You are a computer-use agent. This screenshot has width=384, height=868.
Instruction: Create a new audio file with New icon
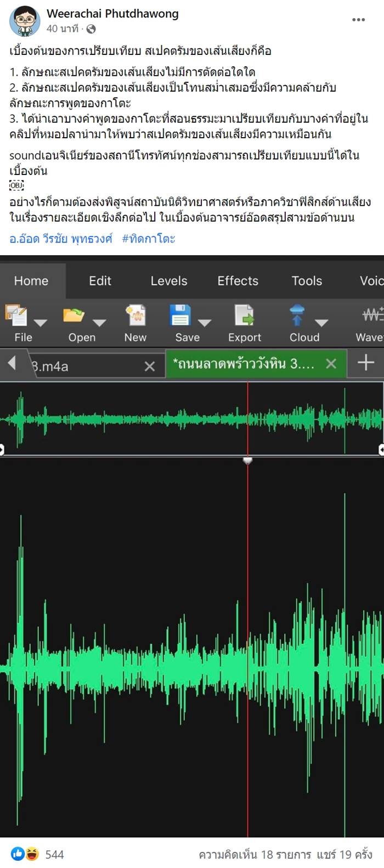135,315
